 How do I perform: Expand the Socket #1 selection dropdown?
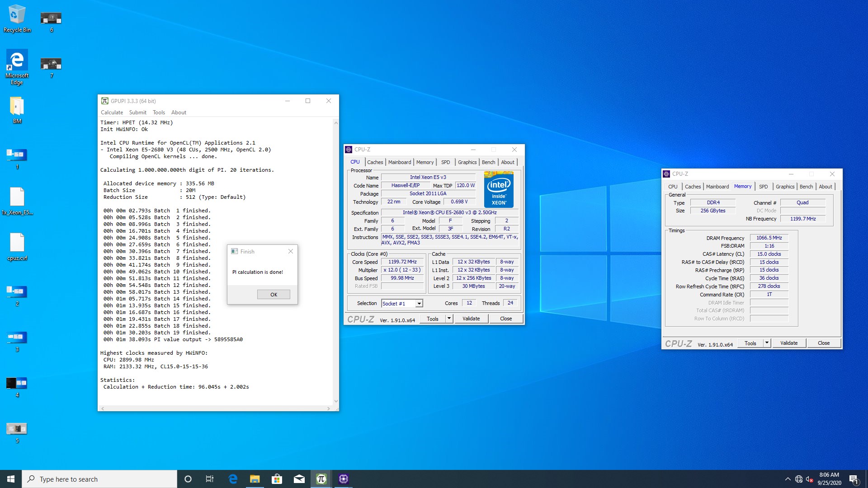[419, 304]
